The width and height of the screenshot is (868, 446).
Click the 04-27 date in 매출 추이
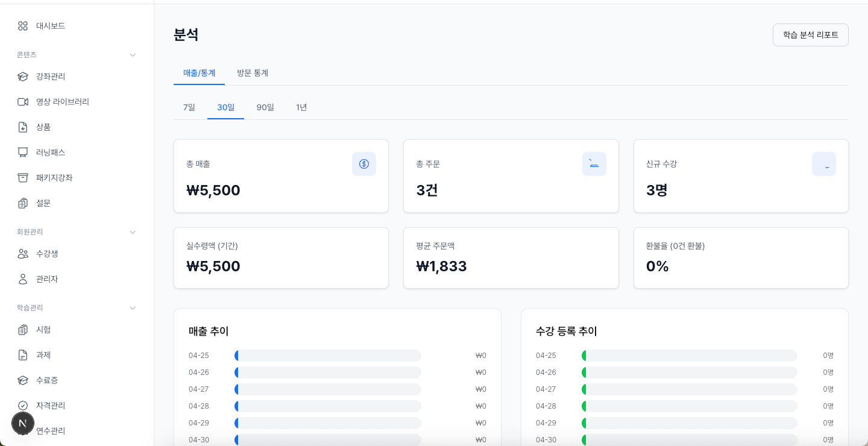199,389
